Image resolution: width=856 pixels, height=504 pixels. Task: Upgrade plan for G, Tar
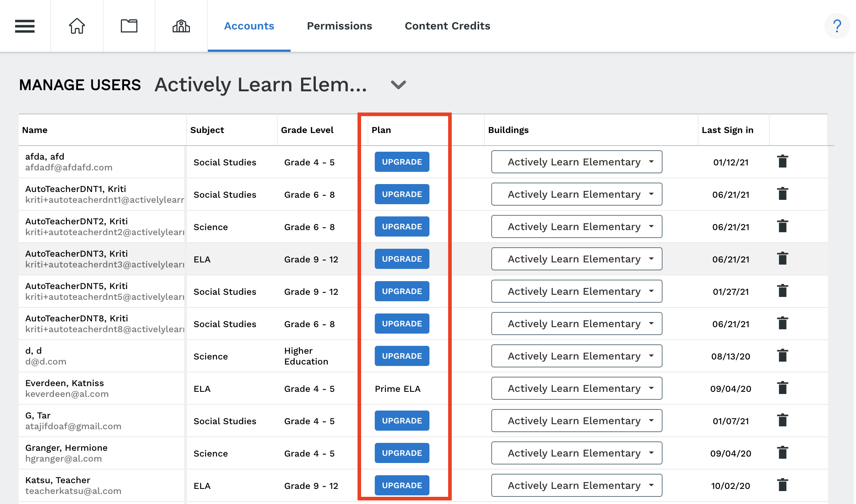(402, 421)
